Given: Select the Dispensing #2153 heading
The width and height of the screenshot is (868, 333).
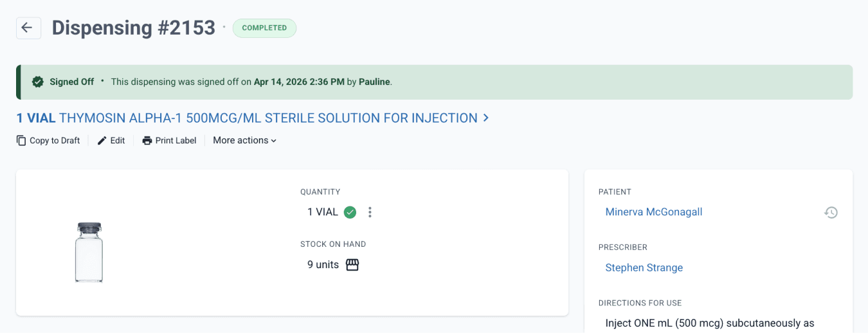Looking at the screenshot, I should click(134, 28).
